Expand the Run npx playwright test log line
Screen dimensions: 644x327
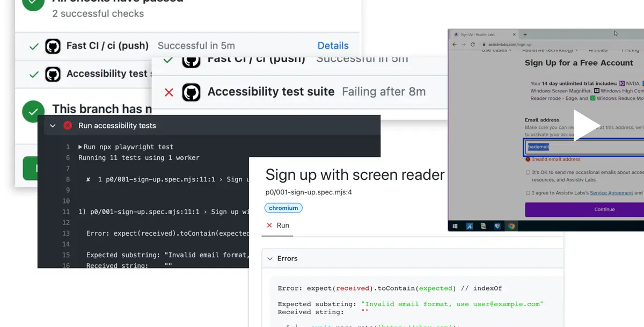coord(80,147)
